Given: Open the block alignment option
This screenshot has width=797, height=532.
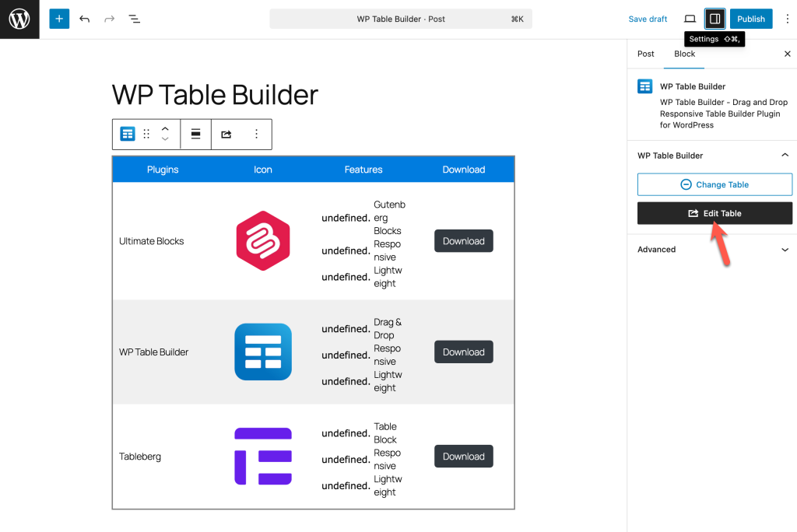Looking at the screenshot, I should coord(195,134).
